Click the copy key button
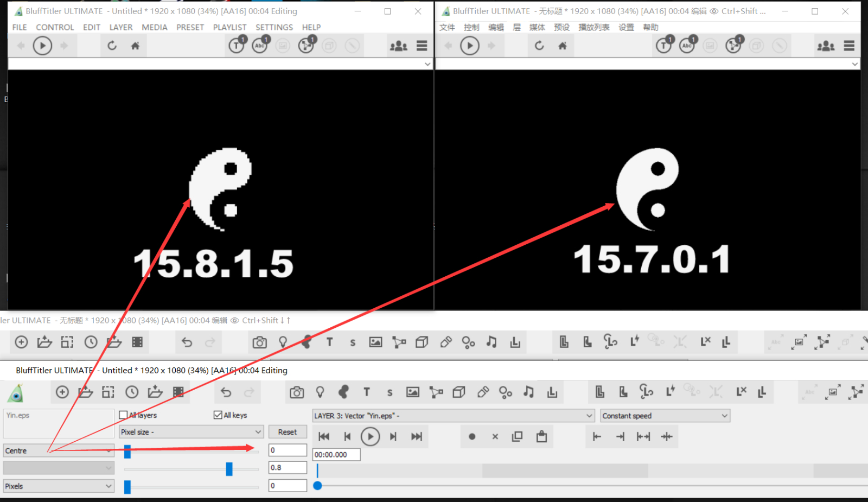 point(518,436)
